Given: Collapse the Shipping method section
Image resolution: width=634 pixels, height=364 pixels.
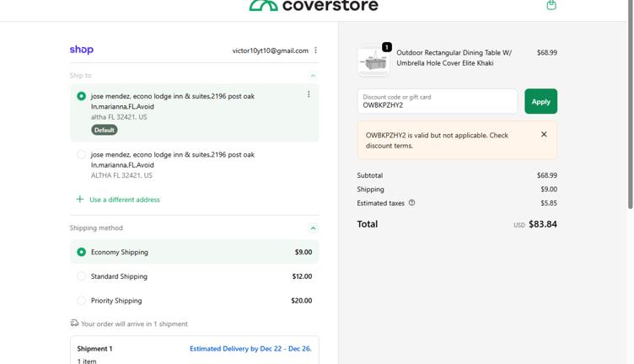Looking at the screenshot, I should tap(313, 228).
